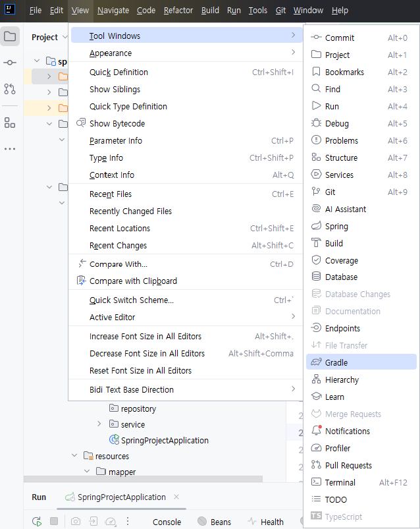Open Database tool window
The image size is (420, 529).
[361, 277]
